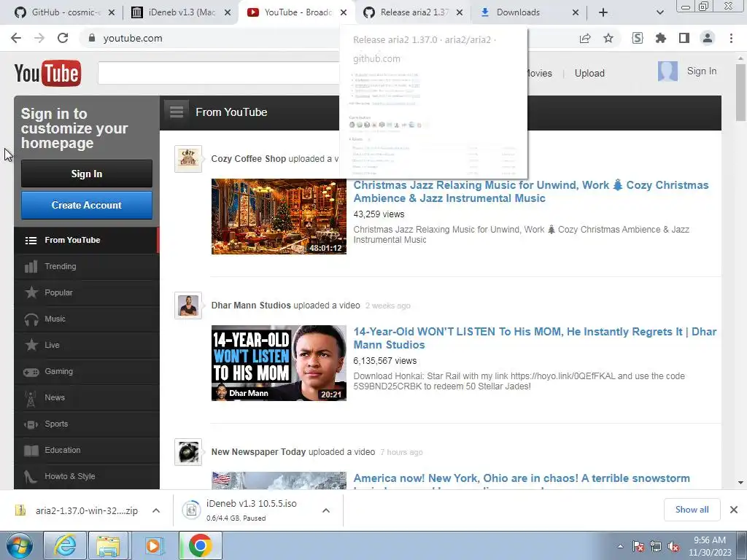Click the Howto & Style shoe icon
The height and width of the screenshot is (560, 747).
31,477
